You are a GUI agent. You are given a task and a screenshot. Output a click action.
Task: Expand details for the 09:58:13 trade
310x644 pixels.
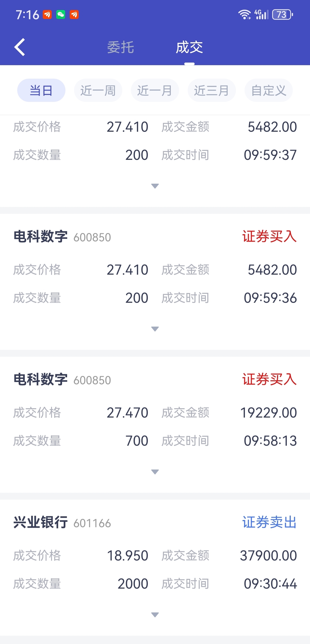click(155, 472)
